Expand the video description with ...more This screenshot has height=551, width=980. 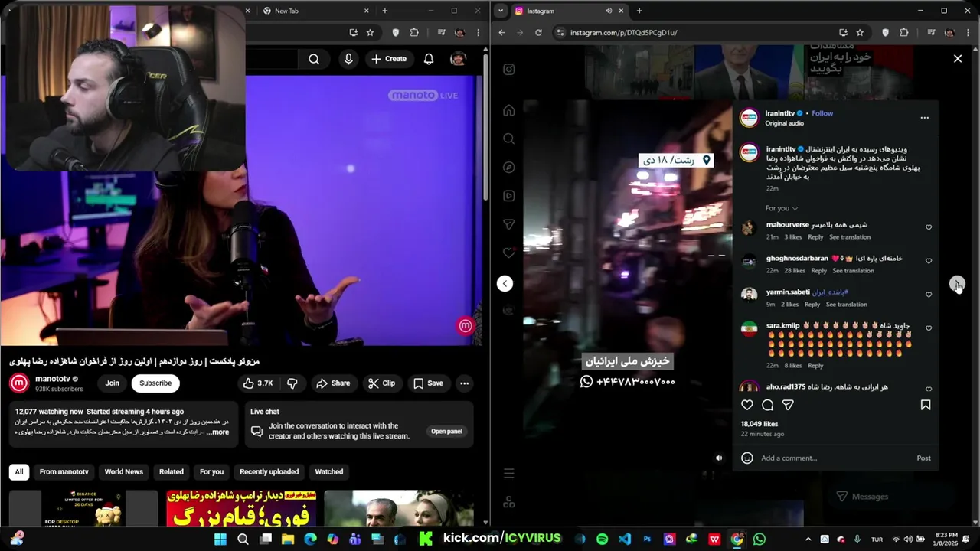[x=217, y=432]
